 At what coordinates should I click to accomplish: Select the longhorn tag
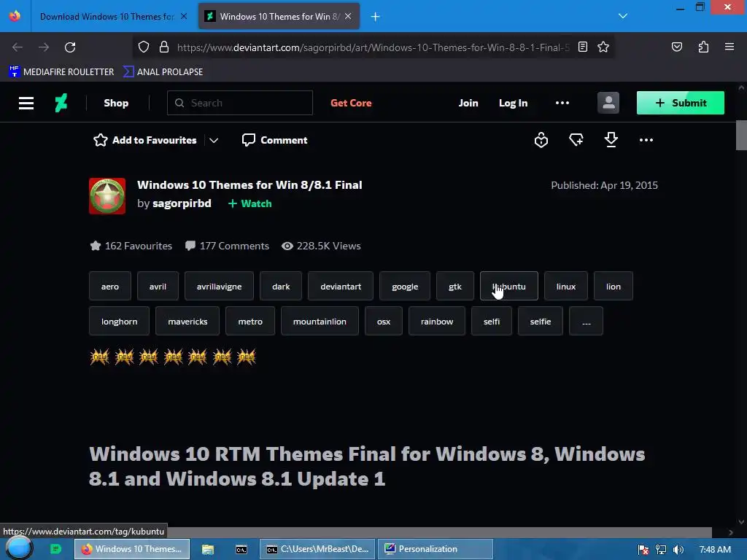click(x=119, y=322)
